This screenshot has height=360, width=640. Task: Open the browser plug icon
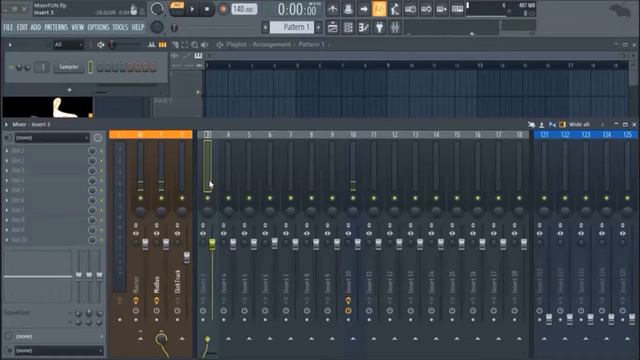(x=379, y=27)
